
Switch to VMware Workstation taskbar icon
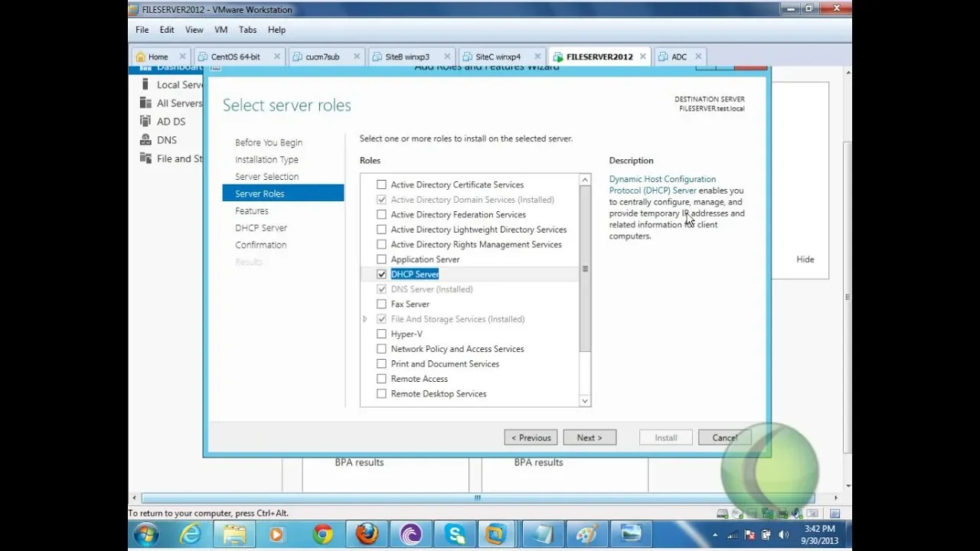click(x=497, y=534)
